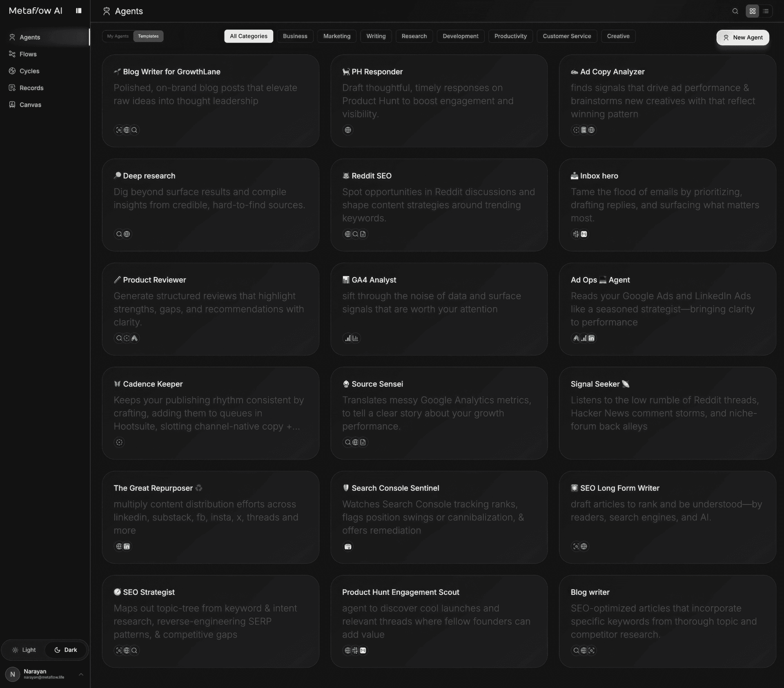The width and height of the screenshot is (784, 688).
Task: Click scan icon on Blog writer card
Action: click(x=591, y=650)
